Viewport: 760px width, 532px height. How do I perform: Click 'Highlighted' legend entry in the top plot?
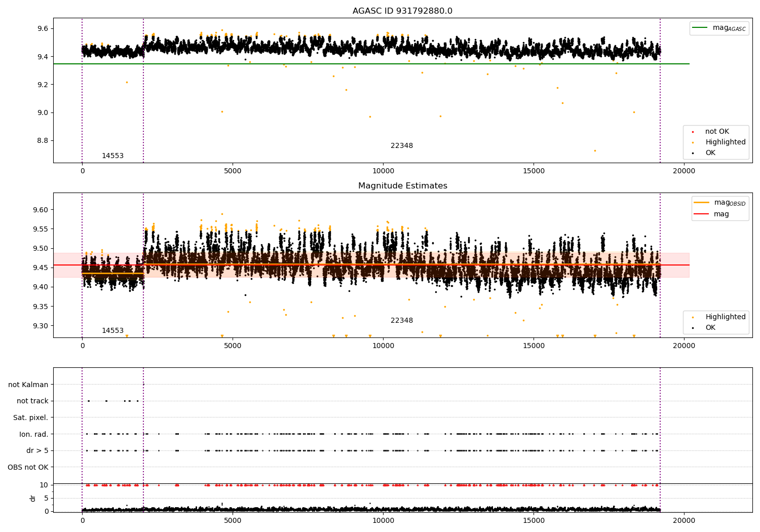tap(719, 142)
